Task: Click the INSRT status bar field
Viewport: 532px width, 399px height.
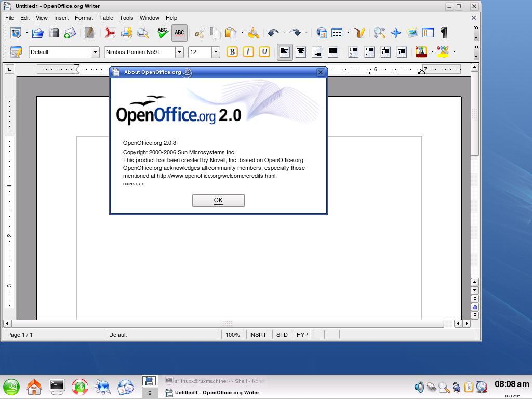Action: click(258, 335)
